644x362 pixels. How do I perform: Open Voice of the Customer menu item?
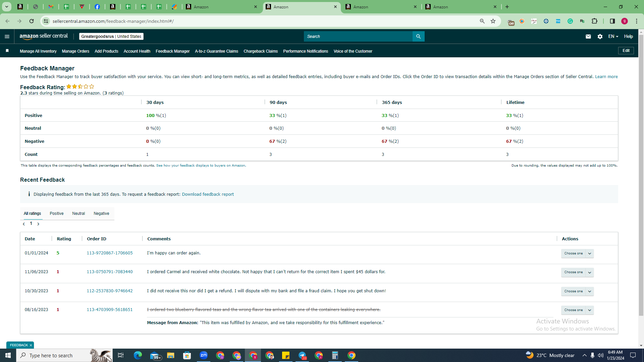pyautogui.click(x=353, y=51)
